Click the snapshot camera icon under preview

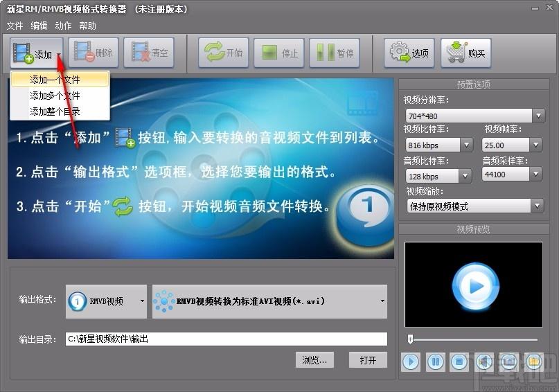tap(508, 362)
